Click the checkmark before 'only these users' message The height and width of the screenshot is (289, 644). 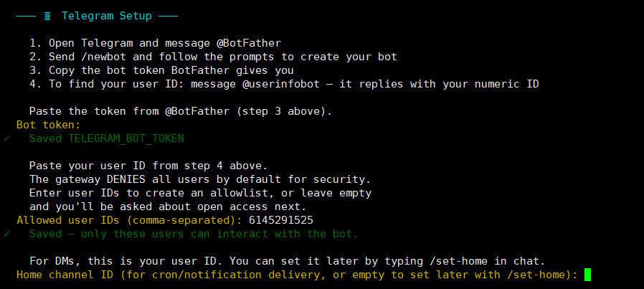click(6, 234)
